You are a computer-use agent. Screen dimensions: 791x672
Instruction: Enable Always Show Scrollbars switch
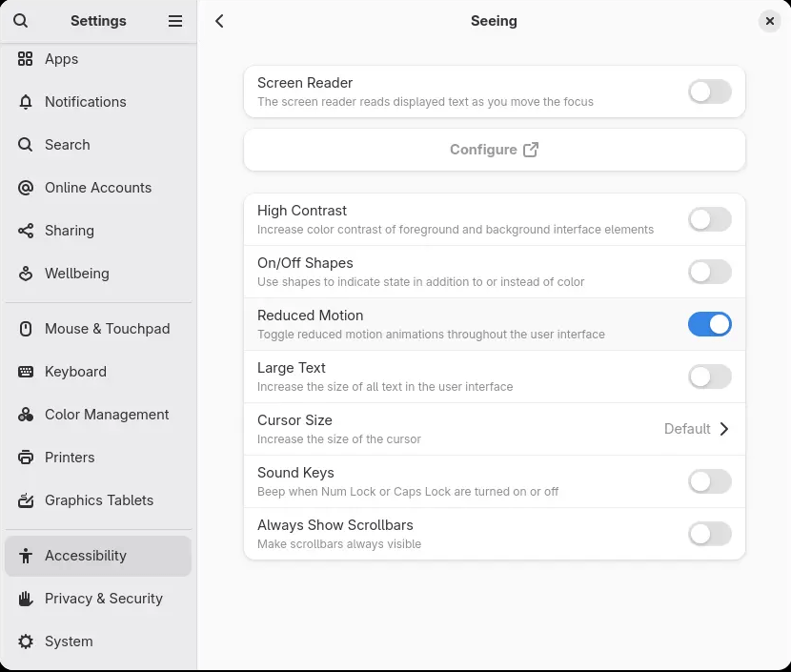click(x=709, y=534)
